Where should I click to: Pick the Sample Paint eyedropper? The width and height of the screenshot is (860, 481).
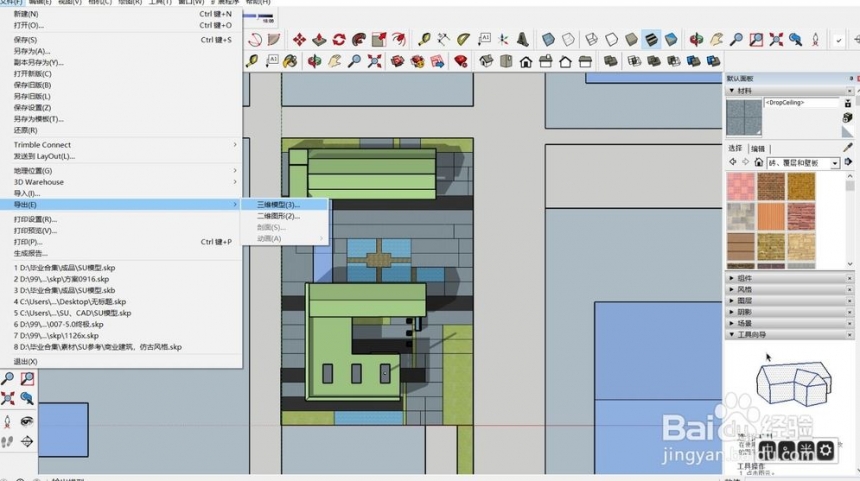tap(848, 148)
